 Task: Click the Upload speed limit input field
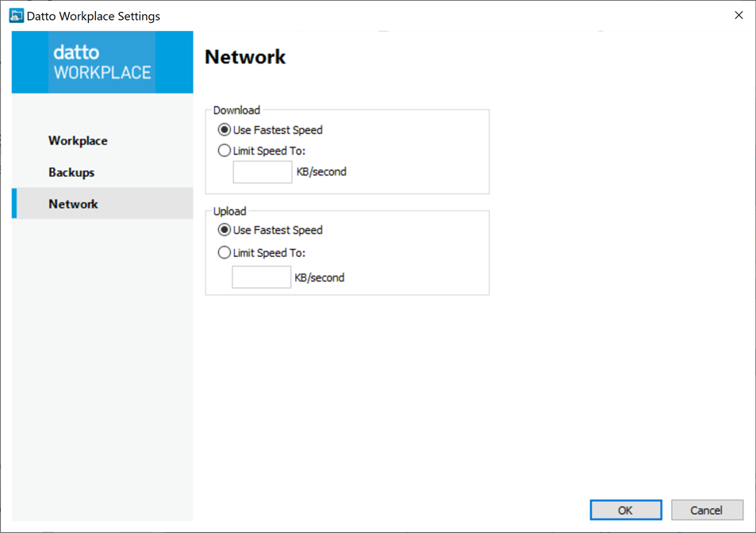pos(261,278)
